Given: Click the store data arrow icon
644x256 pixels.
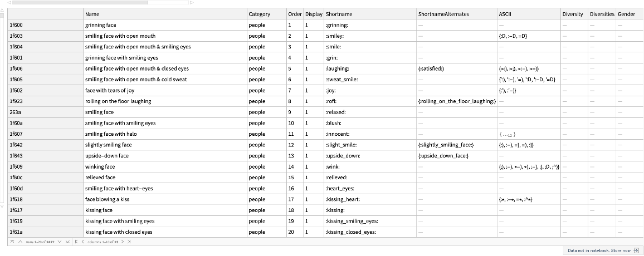Looking at the screenshot, I should click(636, 250).
